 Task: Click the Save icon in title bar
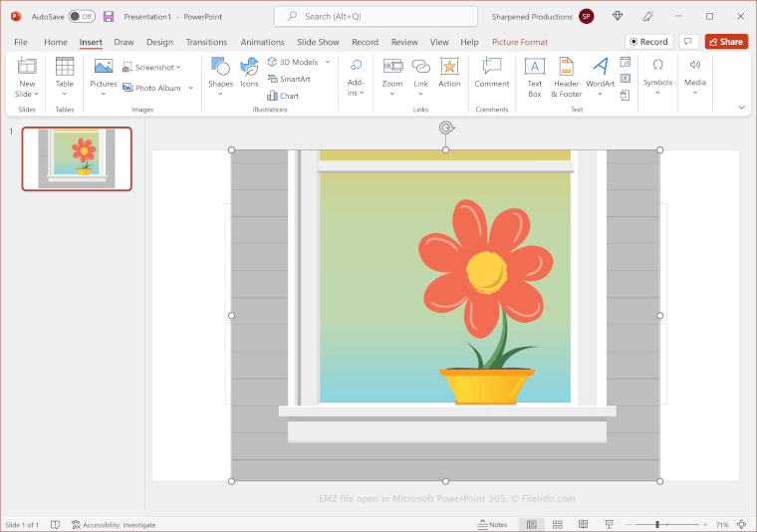pyautogui.click(x=109, y=17)
